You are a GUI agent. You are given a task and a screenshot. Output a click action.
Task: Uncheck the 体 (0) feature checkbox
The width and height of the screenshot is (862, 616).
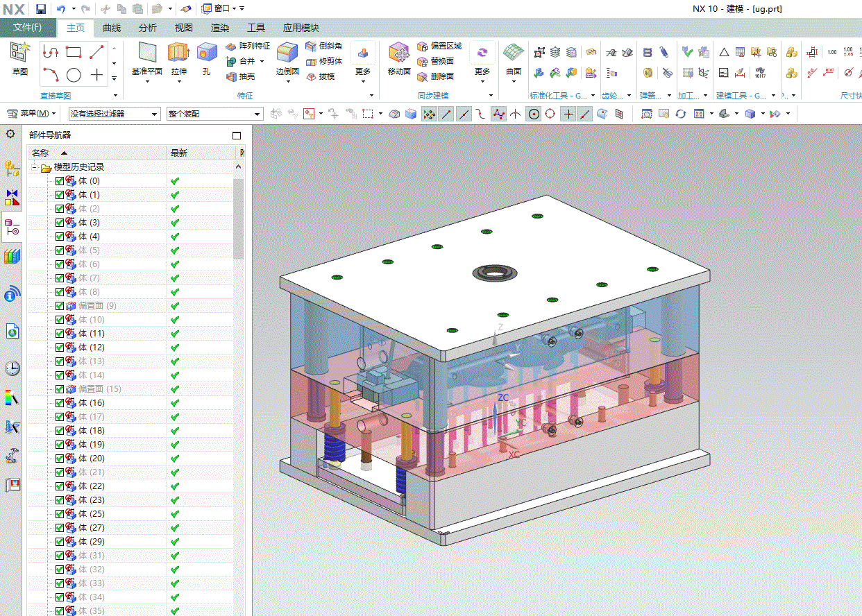point(59,181)
